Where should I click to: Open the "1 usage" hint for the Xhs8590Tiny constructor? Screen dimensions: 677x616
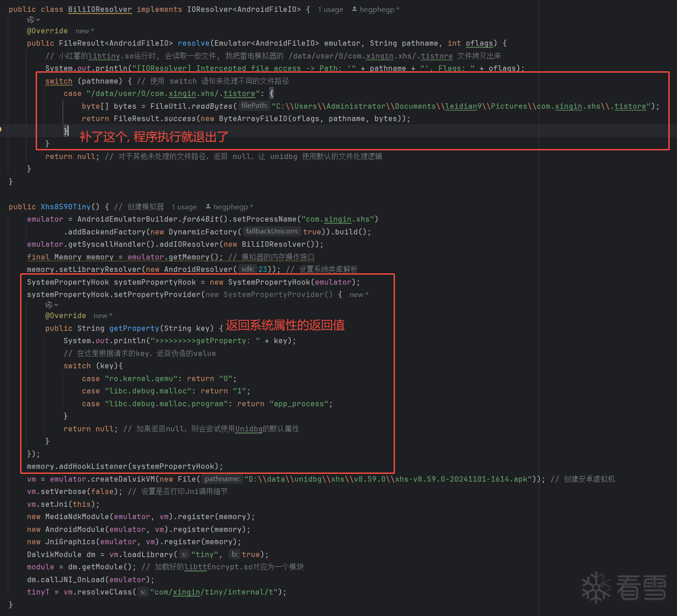pyautogui.click(x=184, y=207)
